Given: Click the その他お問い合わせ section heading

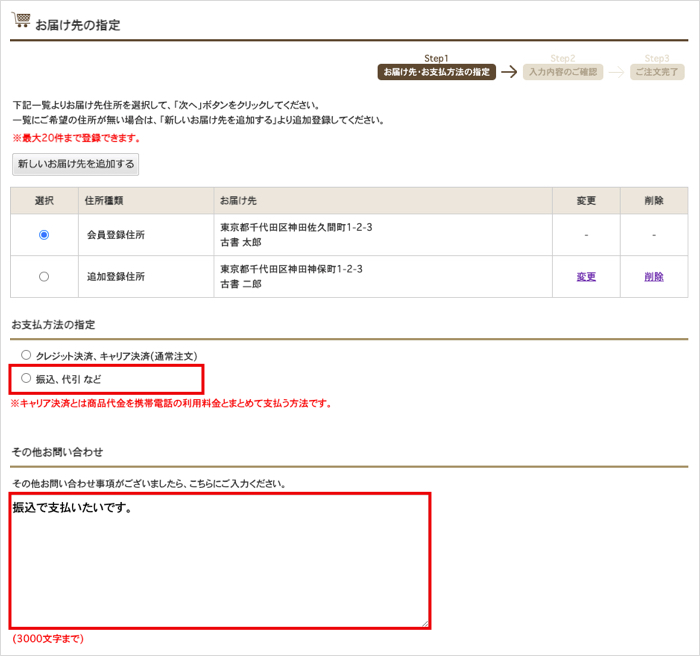Looking at the screenshot, I should (x=57, y=452).
